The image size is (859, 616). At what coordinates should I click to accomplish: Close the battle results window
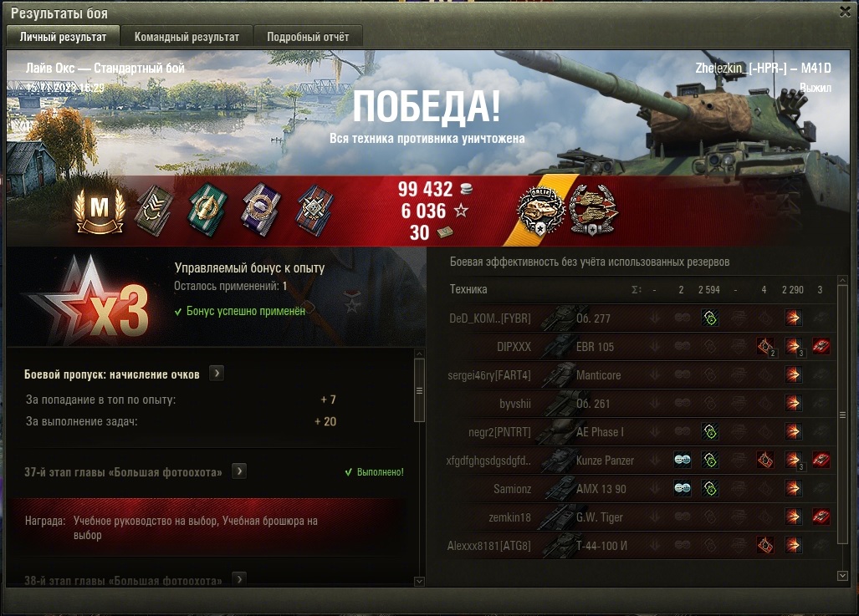pos(846,12)
